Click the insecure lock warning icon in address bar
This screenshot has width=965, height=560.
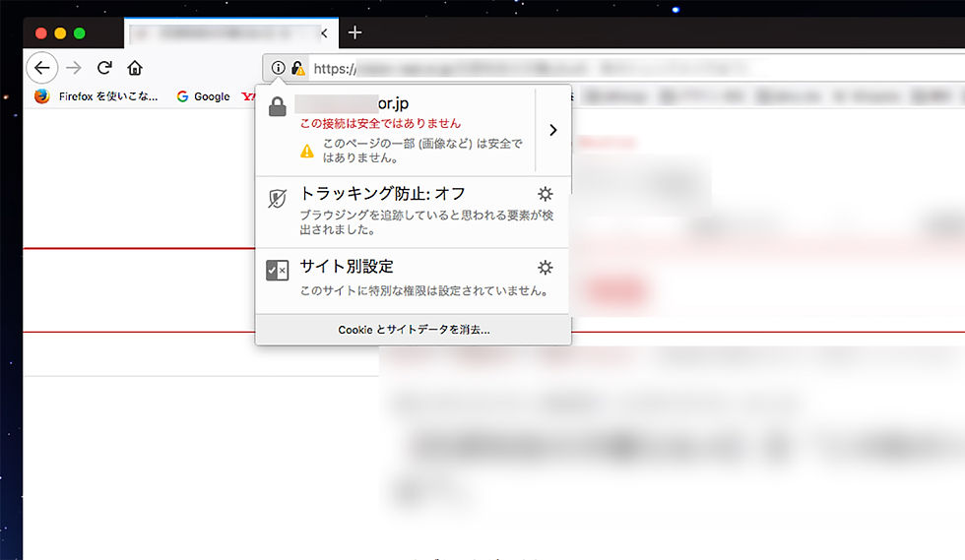pos(297,68)
